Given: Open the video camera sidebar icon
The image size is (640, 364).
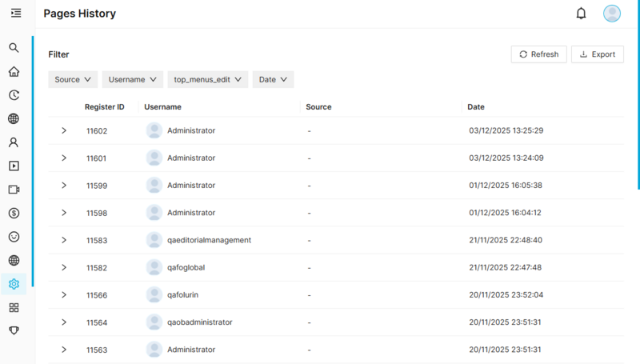Looking at the screenshot, I should (x=14, y=190).
